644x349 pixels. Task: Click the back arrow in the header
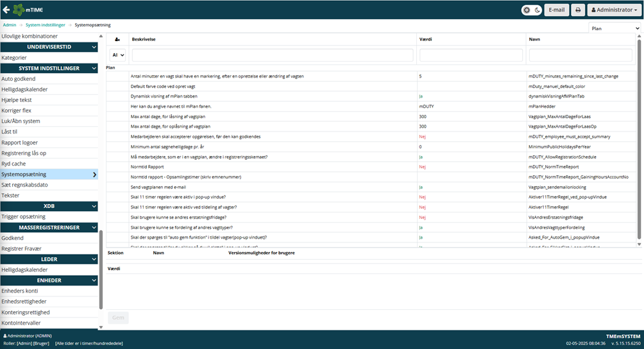tap(7, 10)
